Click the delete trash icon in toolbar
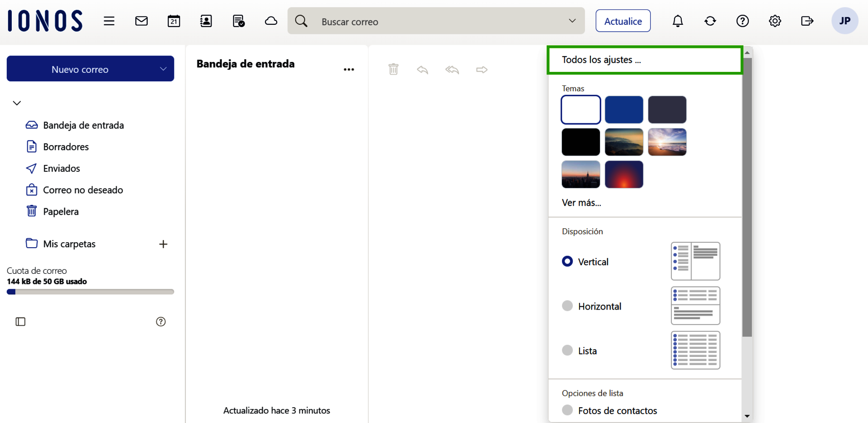This screenshot has width=868, height=423. pyautogui.click(x=393, y=69)
